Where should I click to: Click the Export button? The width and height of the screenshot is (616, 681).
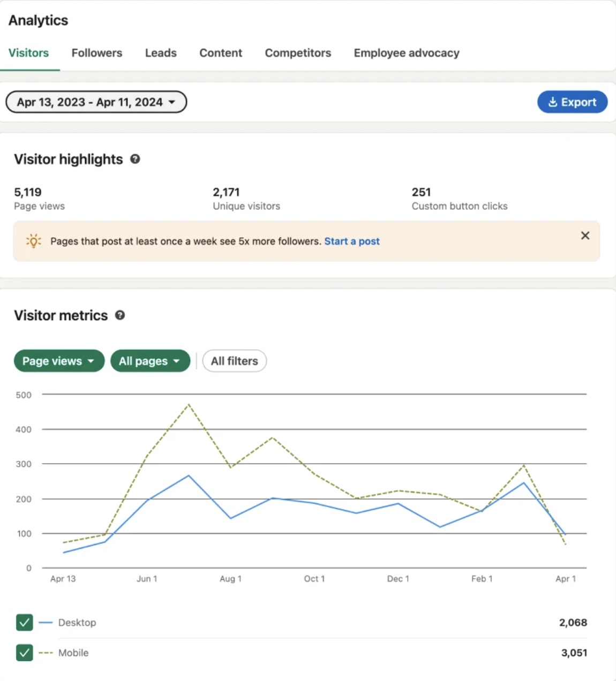tap(572, 102)
